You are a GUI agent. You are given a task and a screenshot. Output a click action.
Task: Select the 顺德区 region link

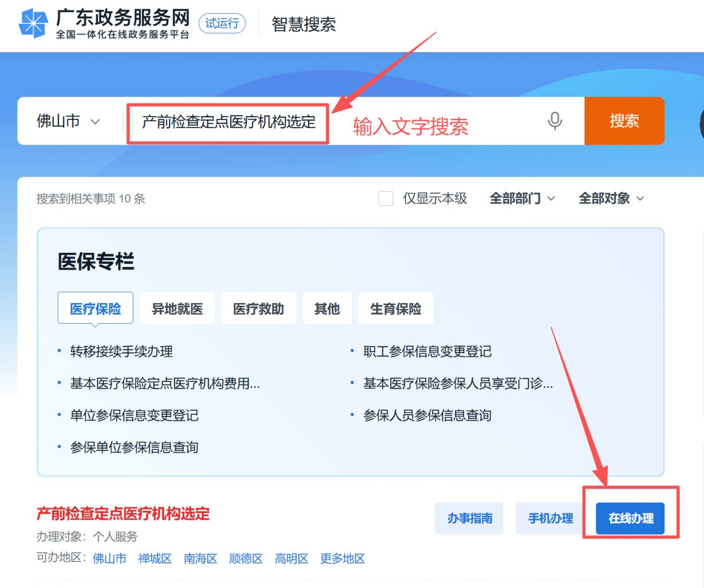(246, 558)
